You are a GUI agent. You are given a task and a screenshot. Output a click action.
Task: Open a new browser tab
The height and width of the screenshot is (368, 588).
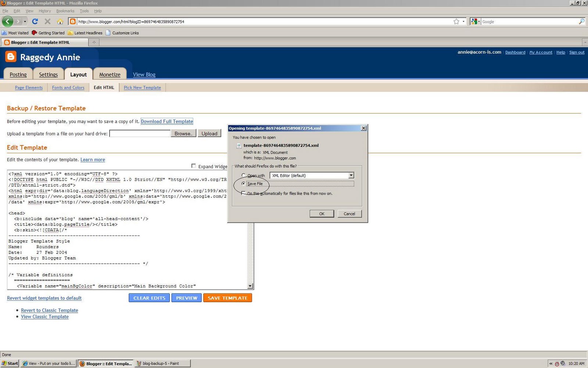point(94,42)
